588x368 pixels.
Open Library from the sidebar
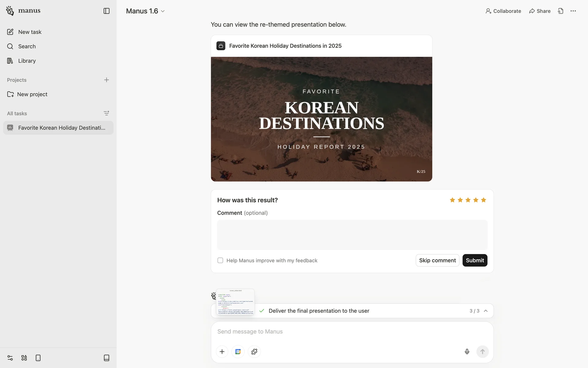pos(27,61)
